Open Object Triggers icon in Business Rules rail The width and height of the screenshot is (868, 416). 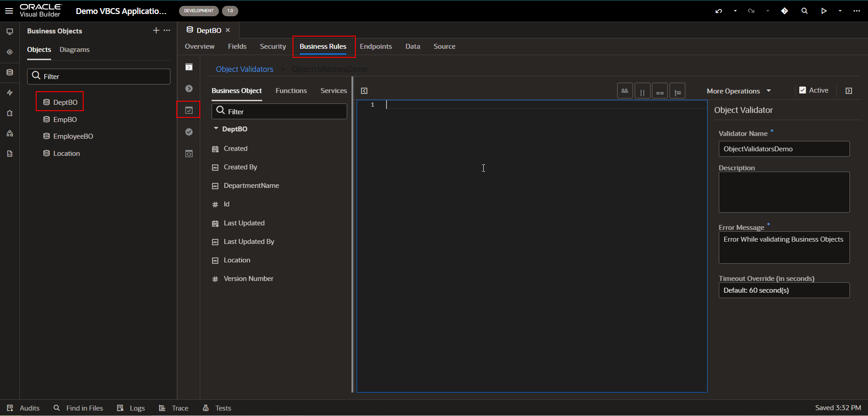pos(189,67)
